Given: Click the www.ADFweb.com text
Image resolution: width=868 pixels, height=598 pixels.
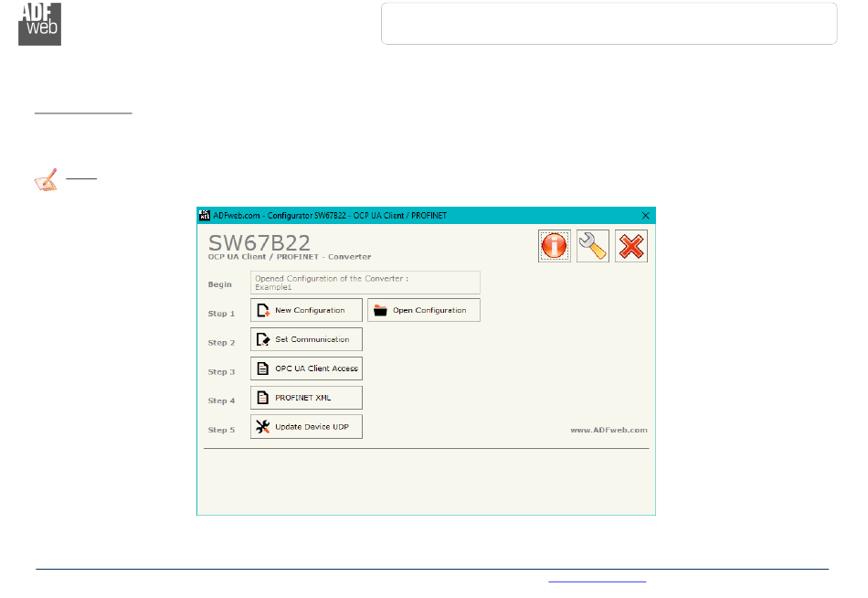Looking at the screenshot, I should (x=609, y=430).
